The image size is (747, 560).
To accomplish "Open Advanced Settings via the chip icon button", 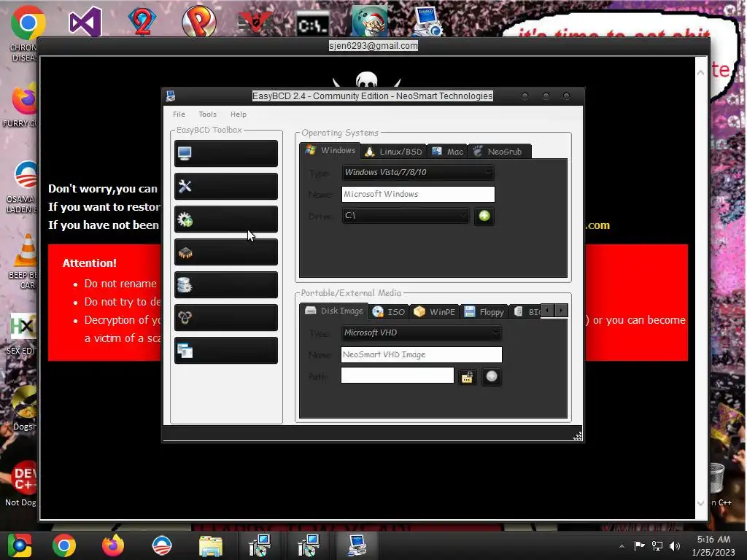I will pos(226,252).
